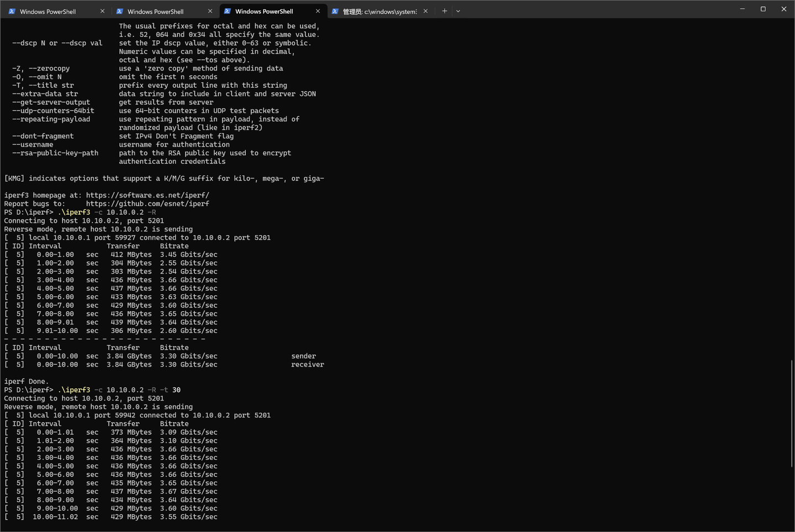Click the "3.63 Gbits/sec" bitrate value
This screenshot has height=532, width=795.
pyautogui.click(x=189, y=297)
